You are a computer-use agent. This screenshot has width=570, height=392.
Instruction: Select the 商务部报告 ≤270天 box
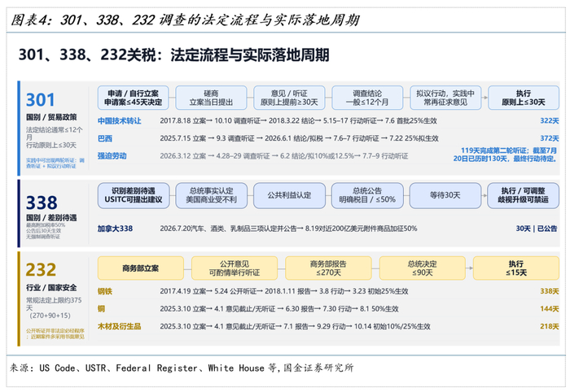(328, 268)
